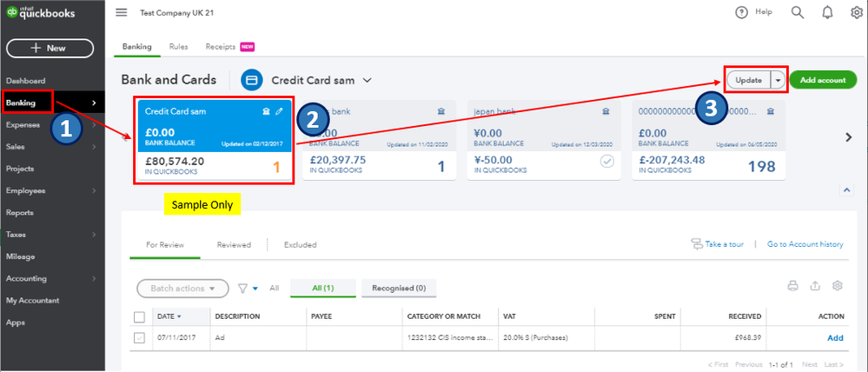Click the Take a tour link
This screenshot has height=372, width=868.
click(x=724, y=244)
